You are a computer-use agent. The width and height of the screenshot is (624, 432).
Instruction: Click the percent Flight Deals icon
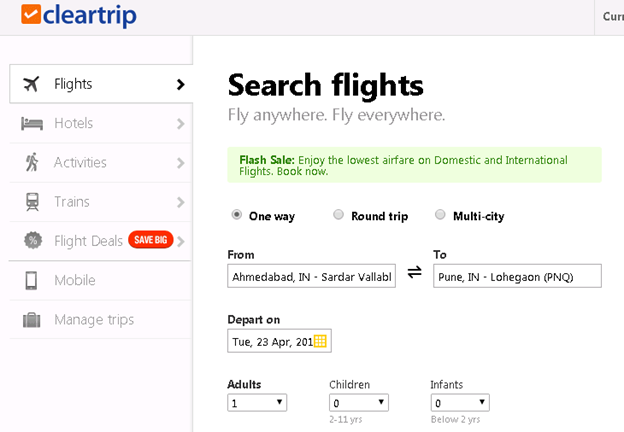point(32,241)
